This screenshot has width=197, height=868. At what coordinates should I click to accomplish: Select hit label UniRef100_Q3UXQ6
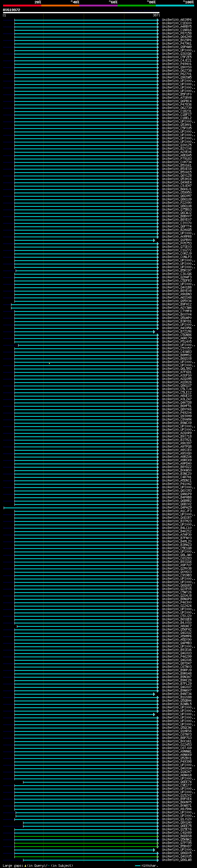(176, 54)
